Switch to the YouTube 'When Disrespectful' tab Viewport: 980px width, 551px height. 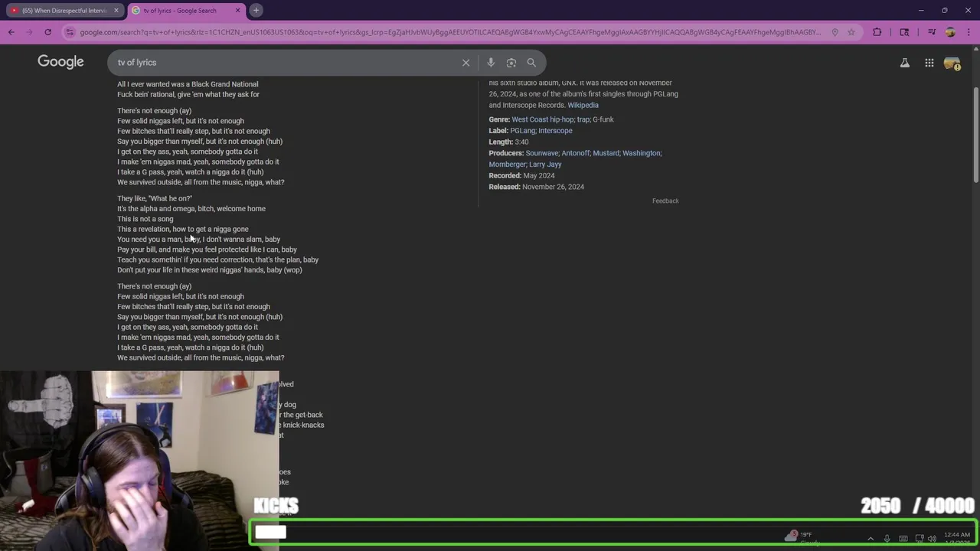click(63, 10)
